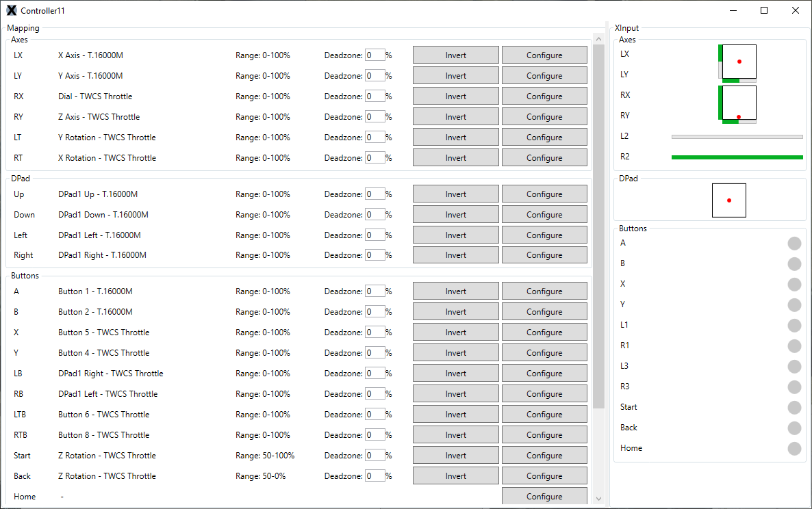This screenshot has height=509, width=812.
Task: Click the XInput L2 trigger bar
Action: pos(737,137)
